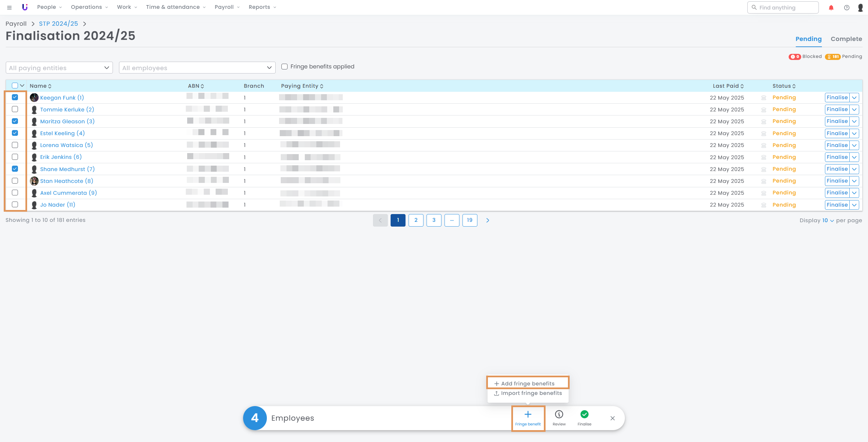Open the Lorena Watsica employee link
868x442 pixels.
tap(66, 145)
